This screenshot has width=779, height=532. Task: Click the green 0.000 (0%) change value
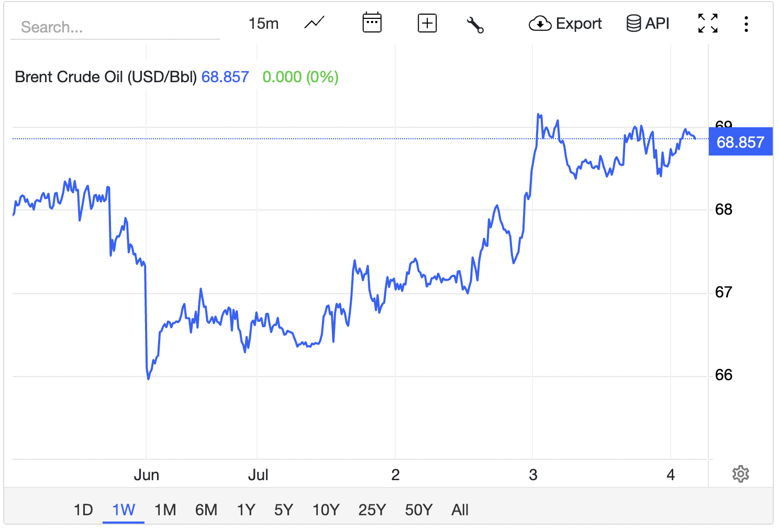pos(301,77)
